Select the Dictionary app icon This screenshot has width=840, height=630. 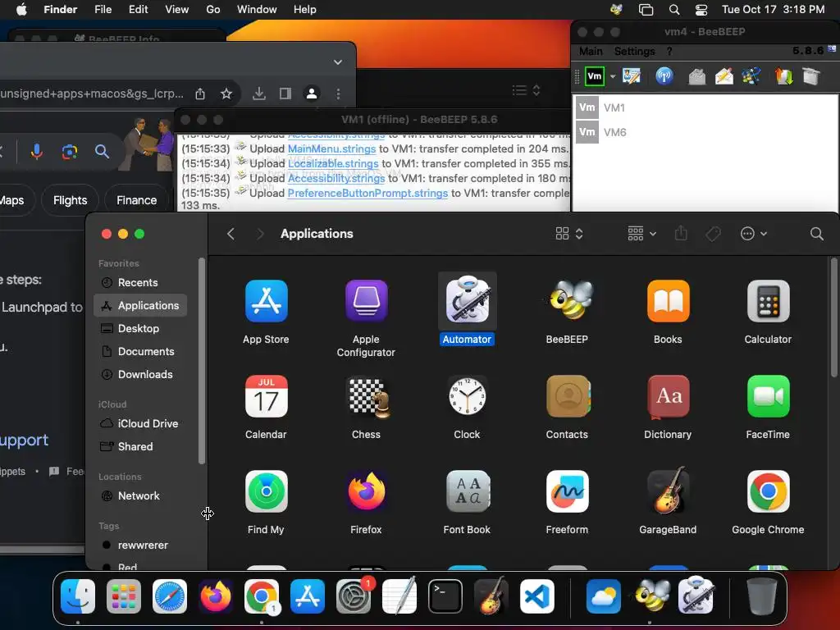coord(668,396)
